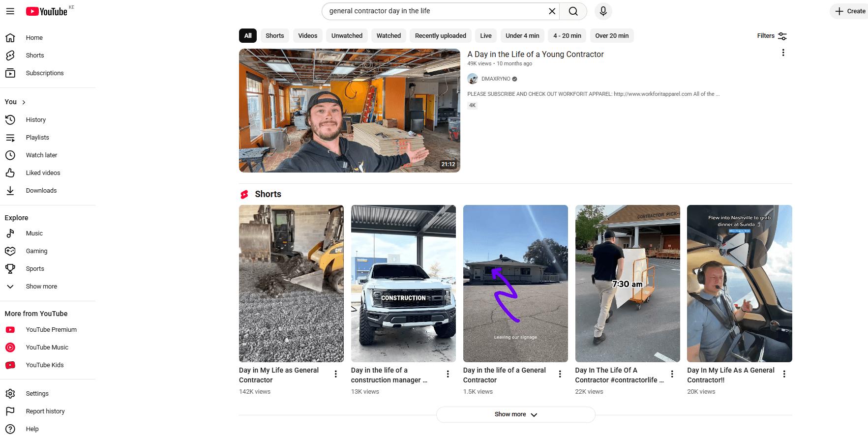The image size is (868, 435).
Task: Filter by Recently uploaded
Action: point(441,36)
